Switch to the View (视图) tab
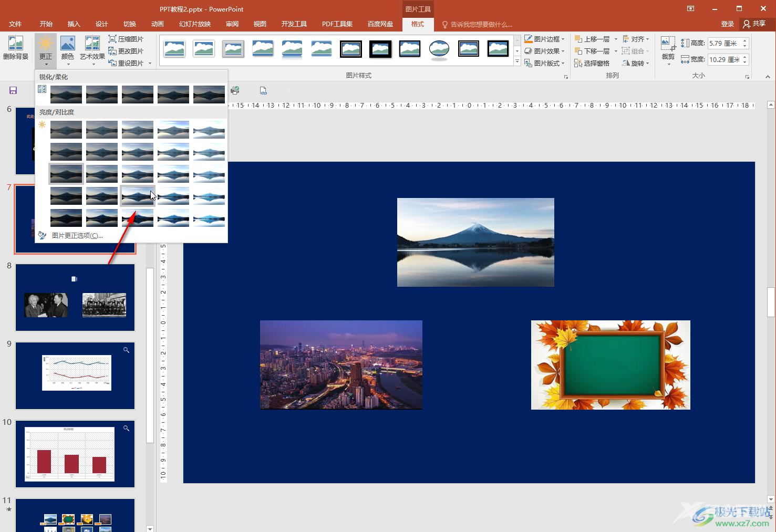Image resolution: width=776 pixels, height=532 pixels. [x=260, y=24]
